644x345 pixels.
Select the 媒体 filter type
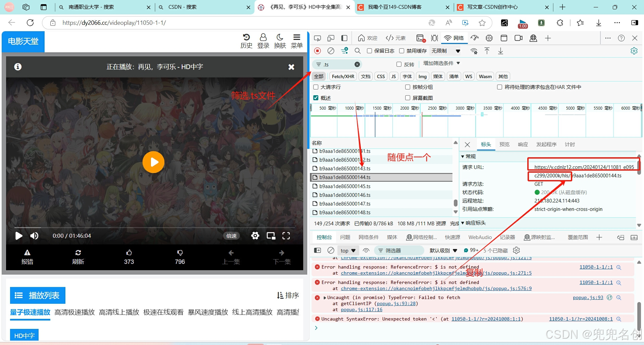pos(438,76)
